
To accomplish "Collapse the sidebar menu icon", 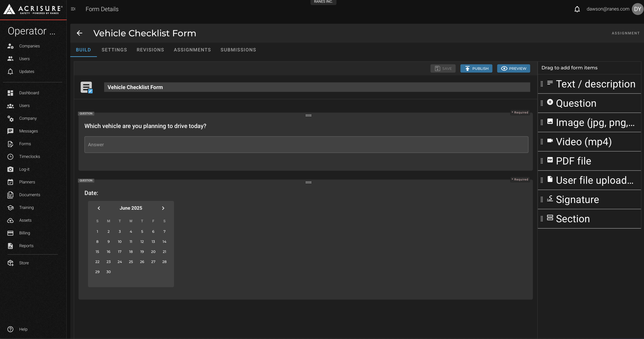I will pos(73,9).
